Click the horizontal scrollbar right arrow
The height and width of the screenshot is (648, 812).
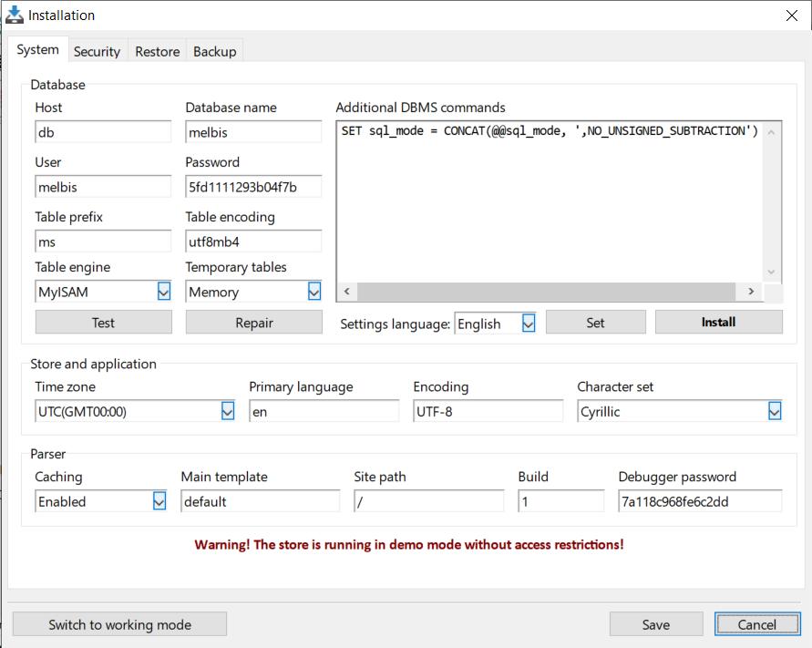click(751, 292)
